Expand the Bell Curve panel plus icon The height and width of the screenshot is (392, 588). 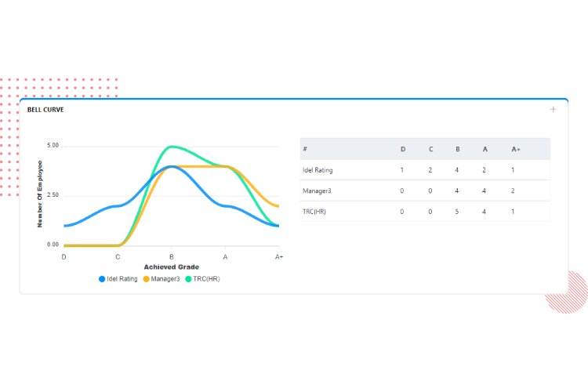click(x=554, y=110)
